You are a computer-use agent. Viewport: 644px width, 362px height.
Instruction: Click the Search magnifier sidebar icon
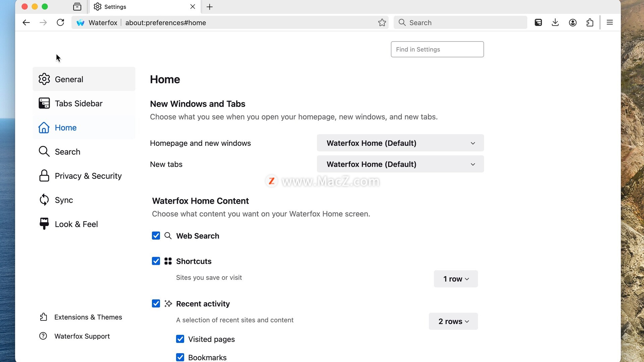[44, 152]
